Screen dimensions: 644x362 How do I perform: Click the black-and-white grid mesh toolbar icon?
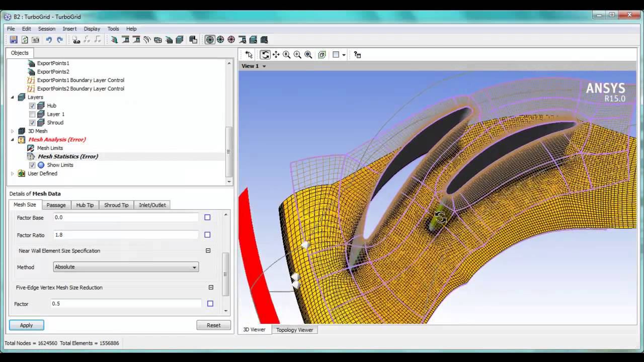pos(193,40)
